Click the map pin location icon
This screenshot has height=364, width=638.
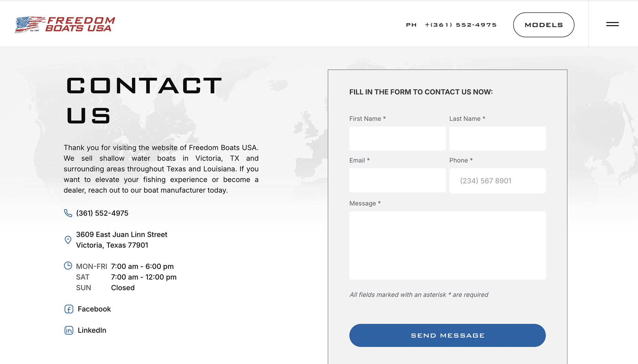click(68, 240)
